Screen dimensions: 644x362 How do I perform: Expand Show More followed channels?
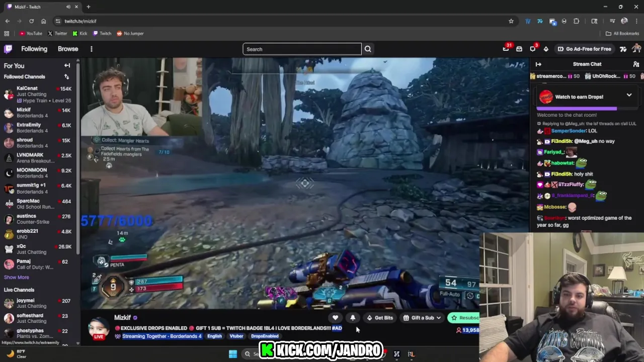[x=17, y=277]
